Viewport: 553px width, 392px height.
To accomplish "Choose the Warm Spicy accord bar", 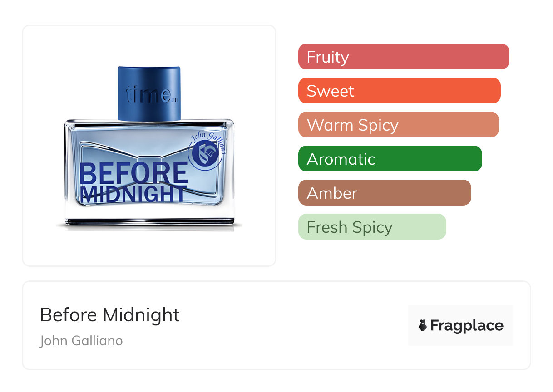I will [398, 125].
